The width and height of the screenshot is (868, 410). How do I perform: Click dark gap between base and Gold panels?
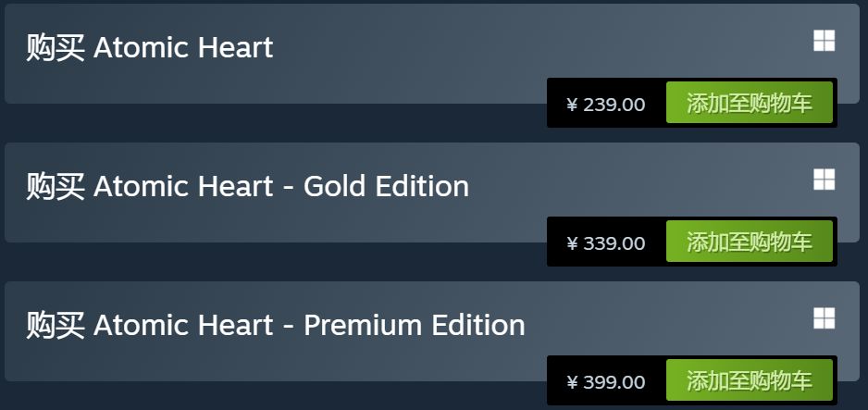(x=277, y=123)
